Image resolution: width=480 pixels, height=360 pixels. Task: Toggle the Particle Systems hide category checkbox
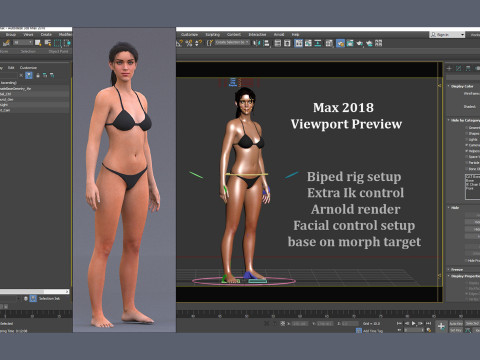coord(466,163)
